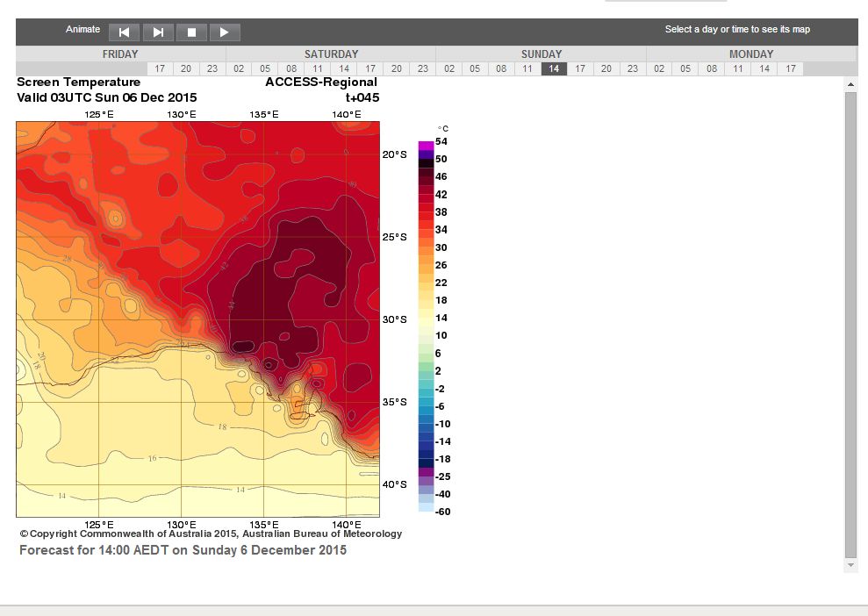Open the SUNDAY day header
The width and height of the screenshot is (868, 616).
tap(542, 54)
